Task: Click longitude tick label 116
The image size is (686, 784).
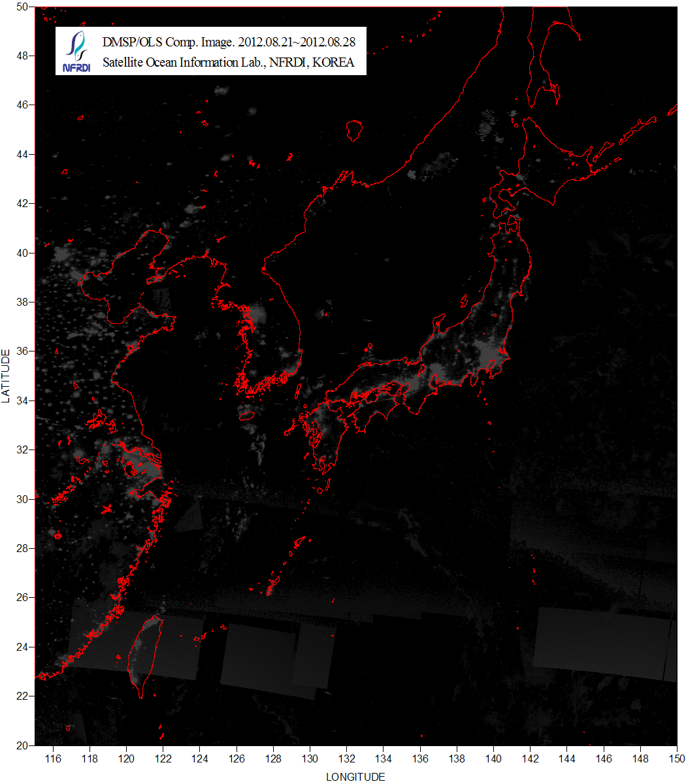Action: [54, 758]
